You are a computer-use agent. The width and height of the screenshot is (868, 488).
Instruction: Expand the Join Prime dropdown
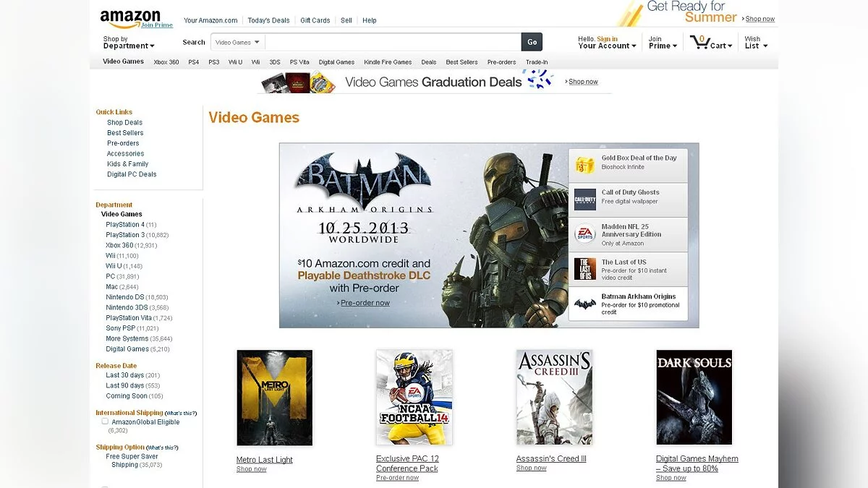[663, 43]
